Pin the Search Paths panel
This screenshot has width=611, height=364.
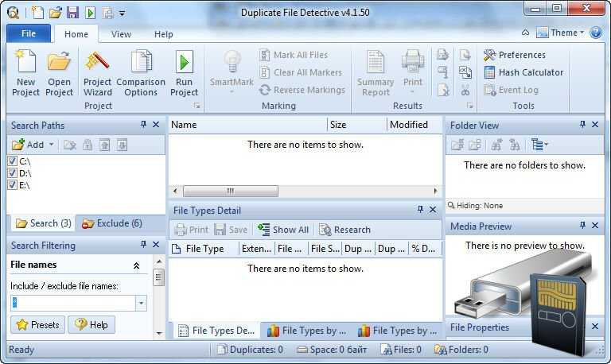[x=143, y=125]
